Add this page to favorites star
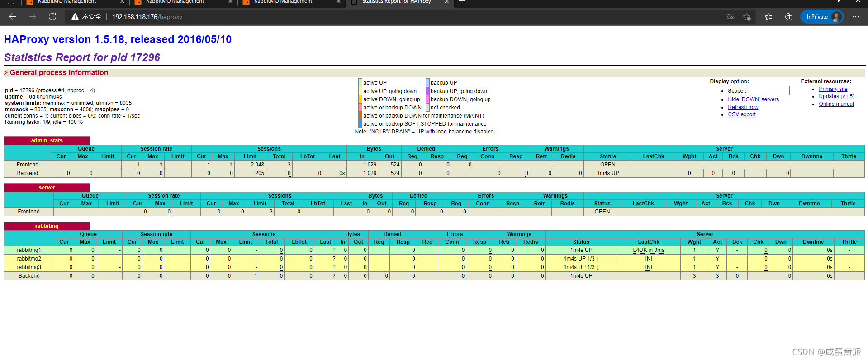 (x=747, y=17)
